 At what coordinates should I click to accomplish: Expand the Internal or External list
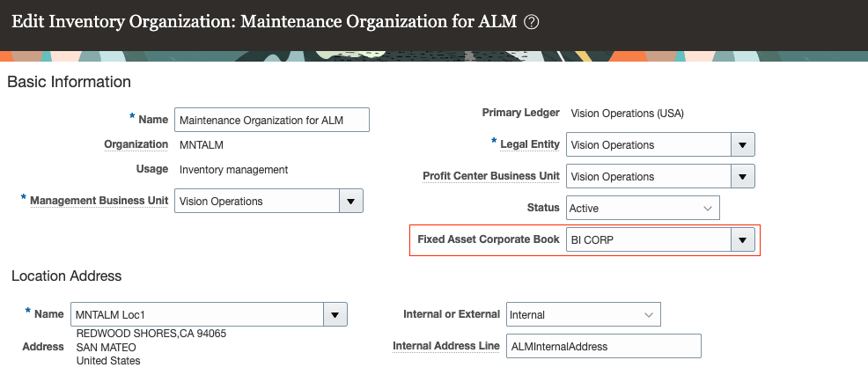649,314
